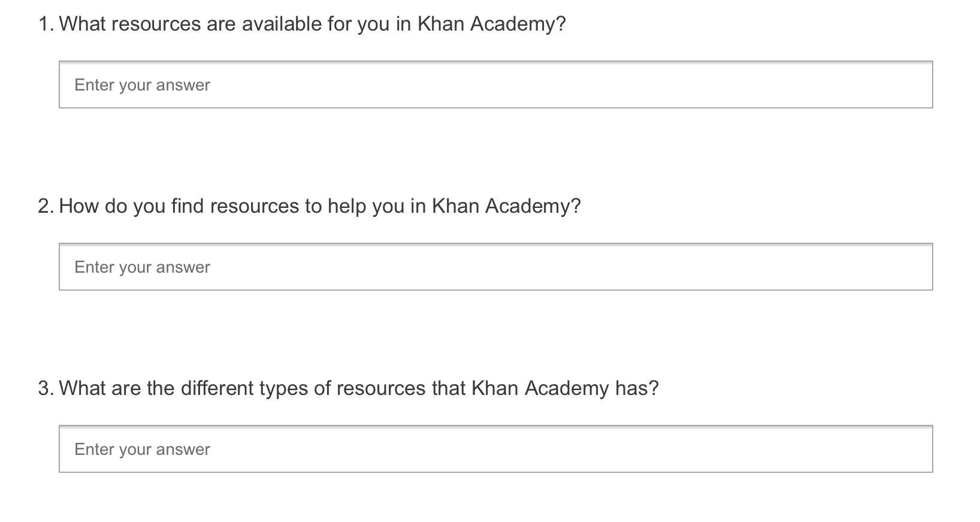
Task: Click the number label '2.'
Action: [46, 206]
